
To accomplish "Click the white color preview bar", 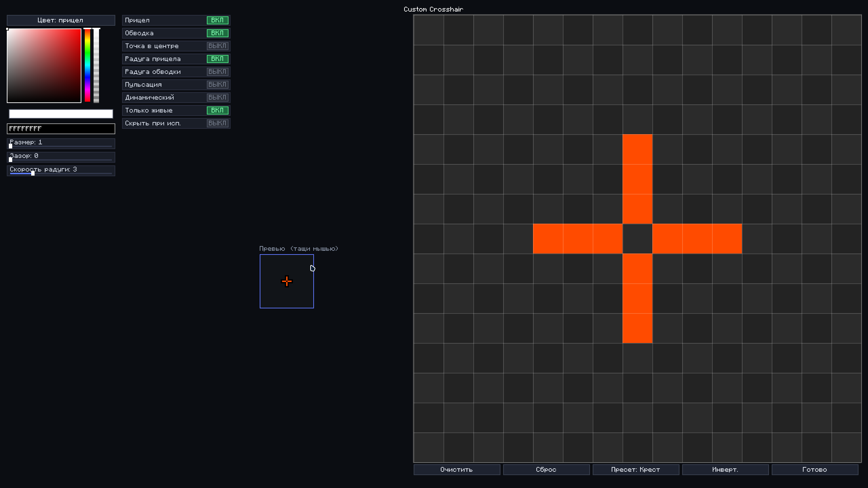I will pos(61,114).
